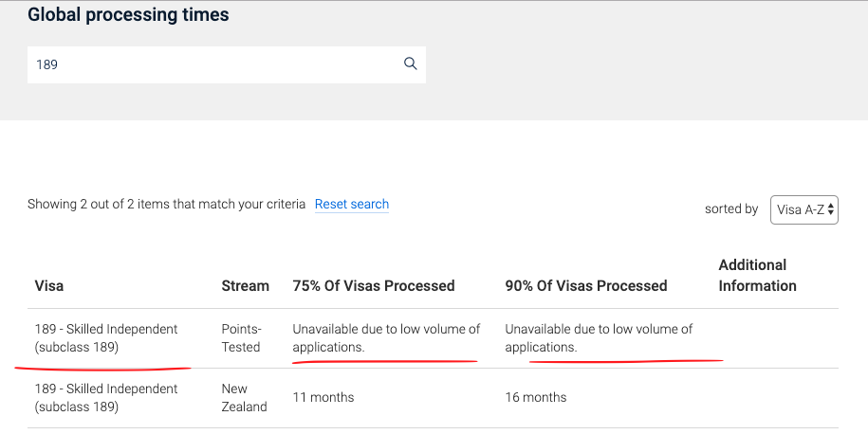Viewport: 868px width, 434px height.
Task: Click the Stream column header
Action: 246,286
